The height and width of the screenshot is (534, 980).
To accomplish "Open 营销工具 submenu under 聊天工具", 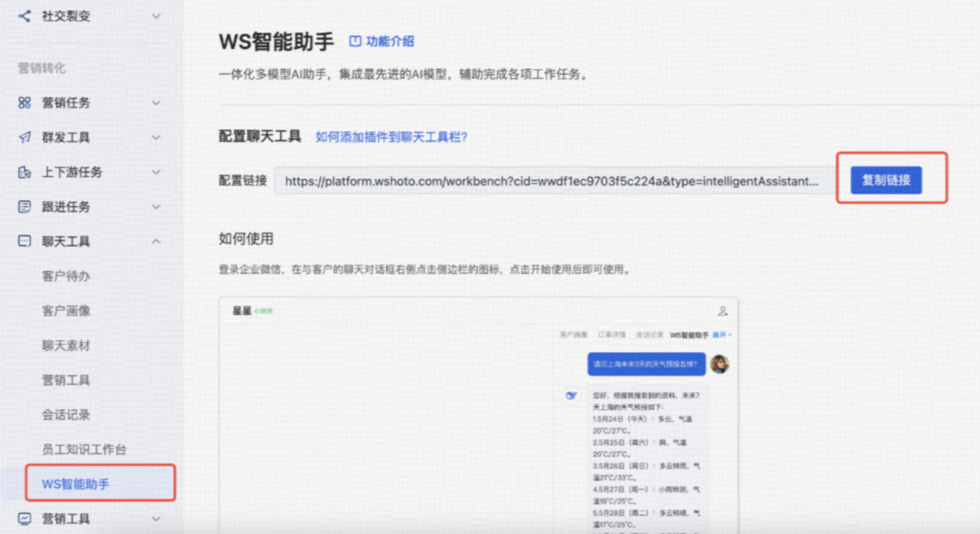I will click(66, 380).
